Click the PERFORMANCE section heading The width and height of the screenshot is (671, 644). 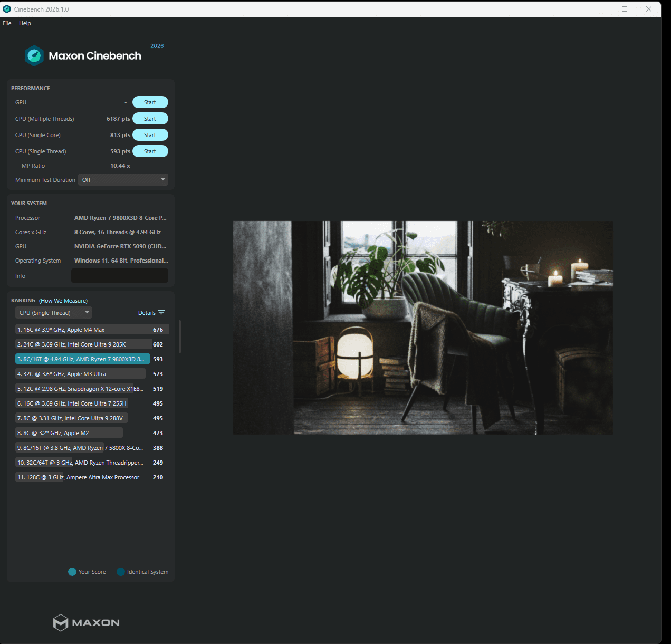pyautogui.click(x=31, y=88)
